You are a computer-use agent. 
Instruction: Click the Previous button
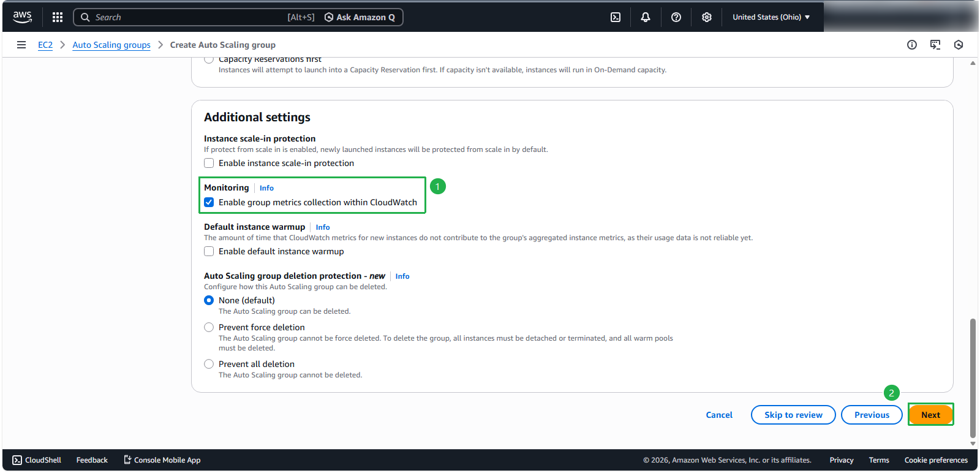[x=872, y=415]
